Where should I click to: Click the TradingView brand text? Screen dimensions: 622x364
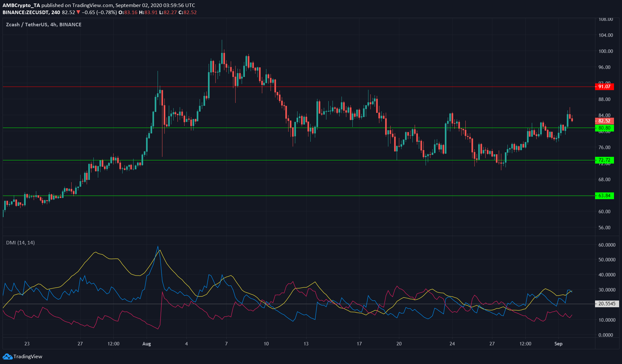click(28, 356)
